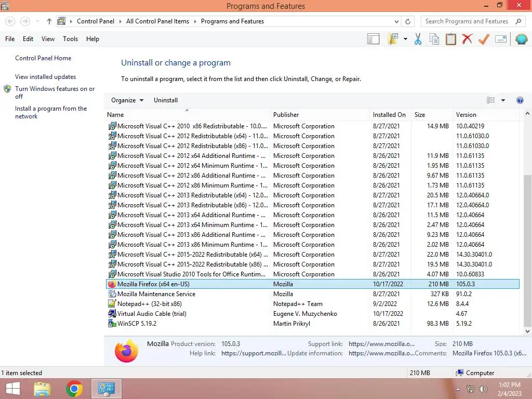Click the Cut scissors toolbar icon
The width and height of the screenshot is (532, 399).
click(418, 39)
